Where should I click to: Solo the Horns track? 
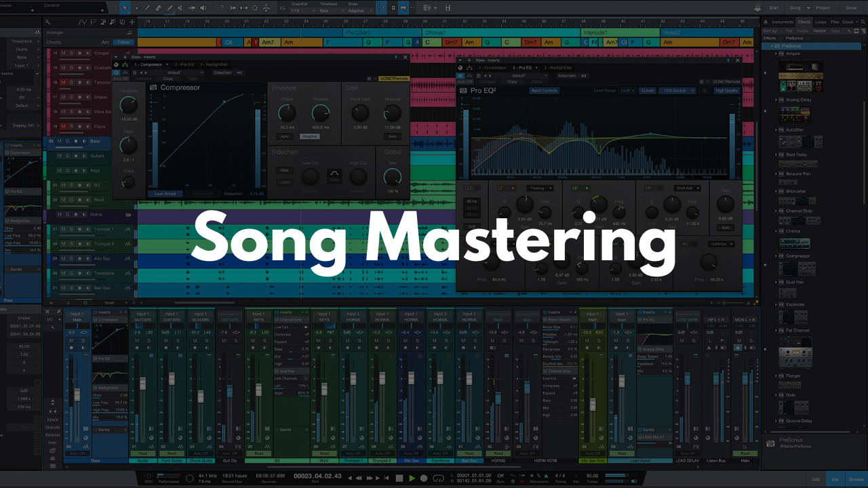pos(67,214)
